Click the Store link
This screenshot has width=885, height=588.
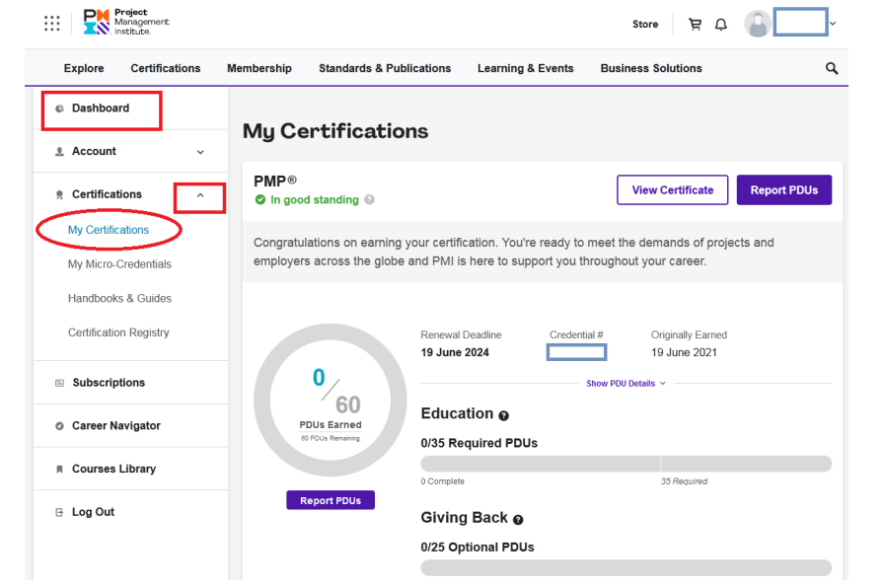click(x=645, y=25)
